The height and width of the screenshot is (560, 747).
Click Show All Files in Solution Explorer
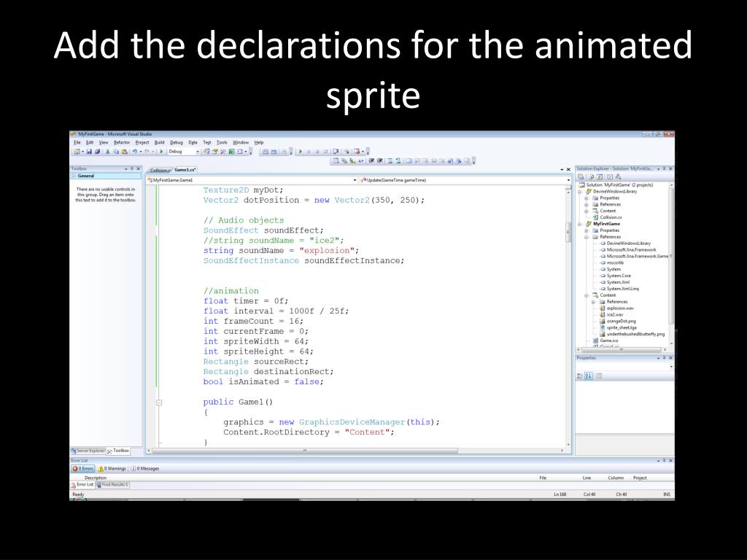(591, 176)
